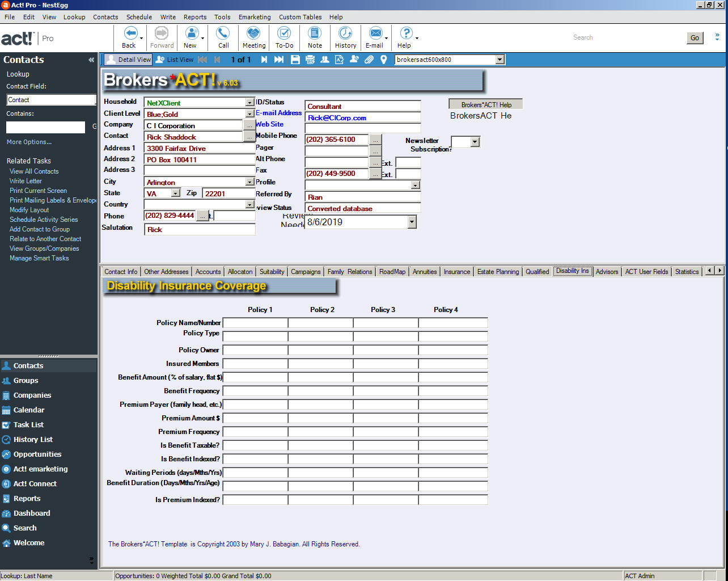
Task: Click ellipsis button beside Mobile Phone
Action: 375,140
